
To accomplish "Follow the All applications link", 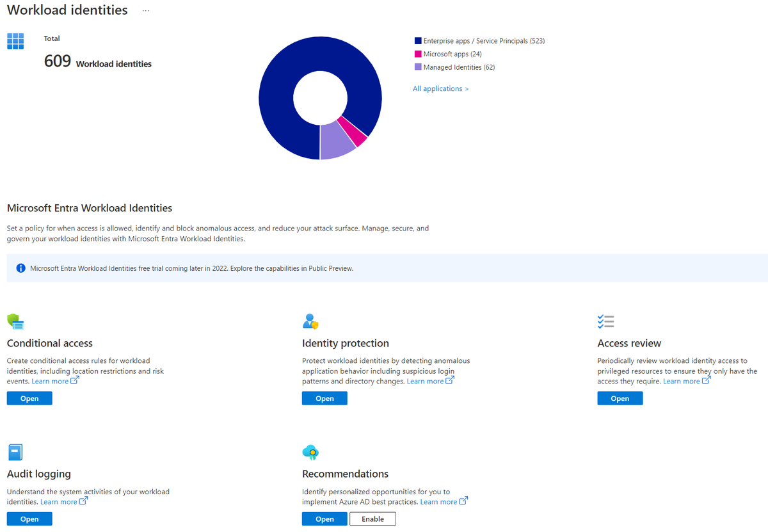I will pyautogui.click(x=440, y=88).
